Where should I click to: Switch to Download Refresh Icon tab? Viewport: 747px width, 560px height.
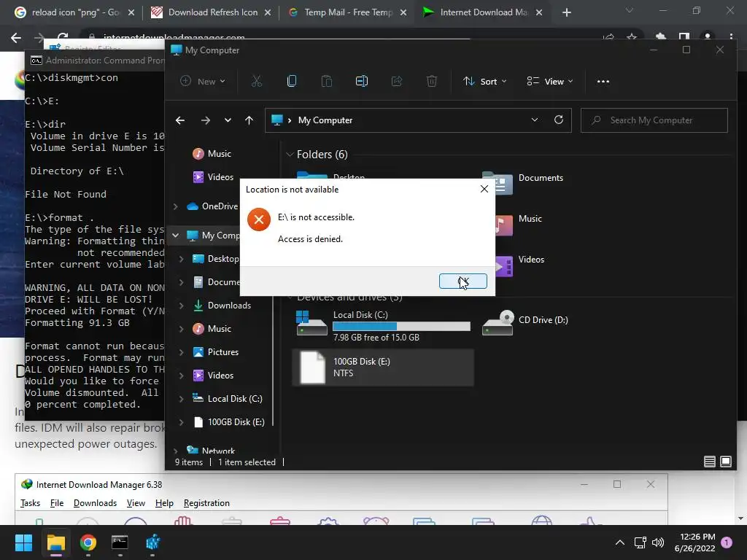point(209,12)
